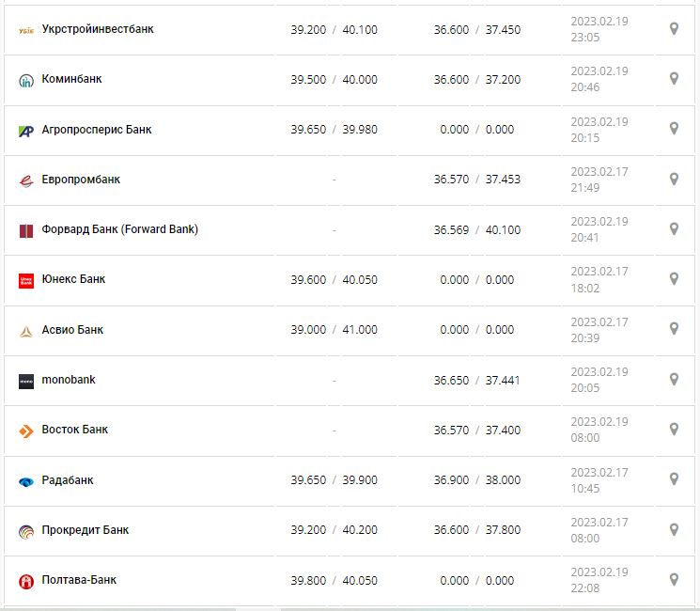Viewport: 700px width, 611px height.
Task: Open Форвард Банк (Forward Bank) link
Action: (x=120, y=229)
